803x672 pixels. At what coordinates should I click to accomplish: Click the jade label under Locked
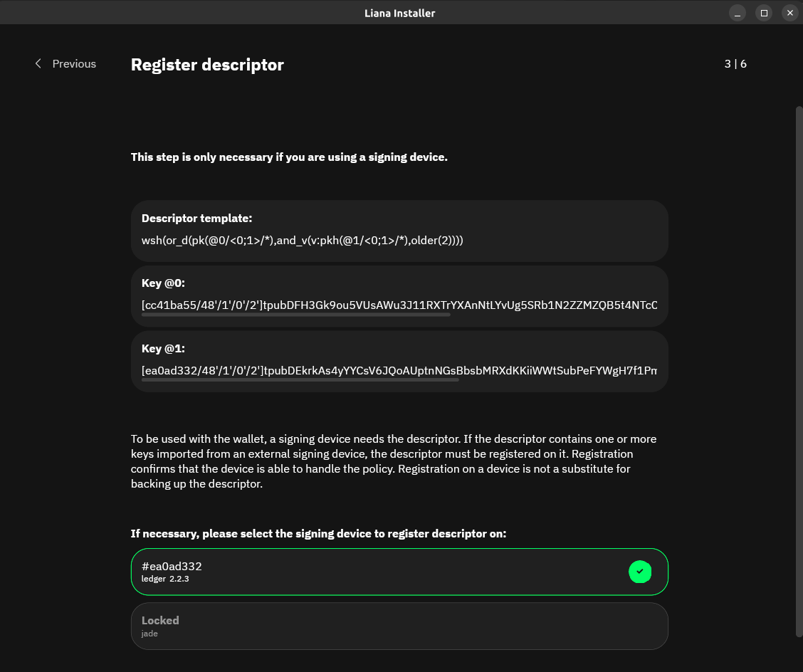149,634
